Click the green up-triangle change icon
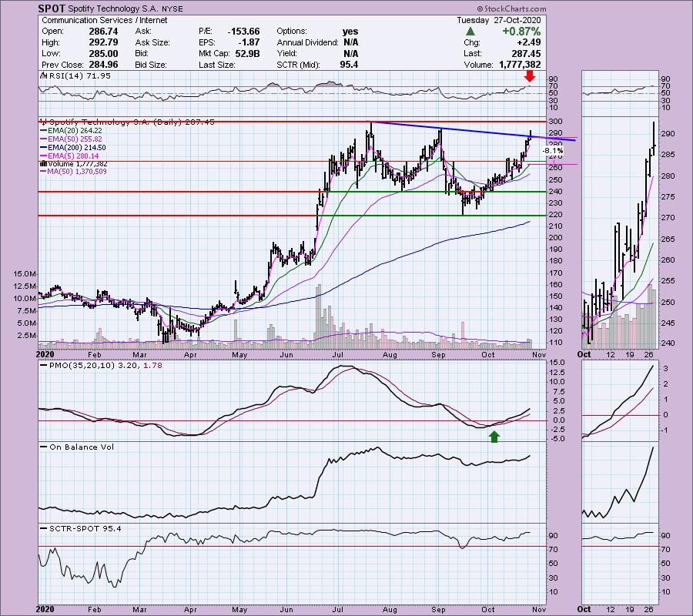This screenshot has width=693, height=616. [x=470, y=32]
